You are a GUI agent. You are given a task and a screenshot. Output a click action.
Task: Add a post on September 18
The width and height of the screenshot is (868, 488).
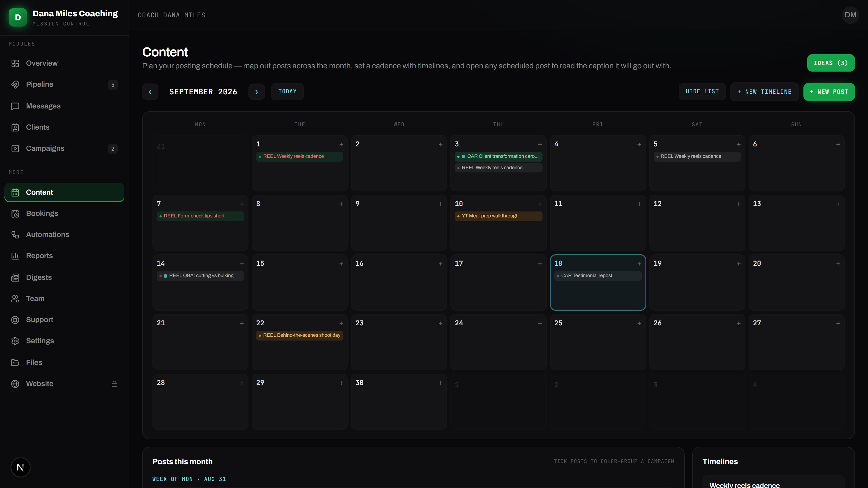639,264
